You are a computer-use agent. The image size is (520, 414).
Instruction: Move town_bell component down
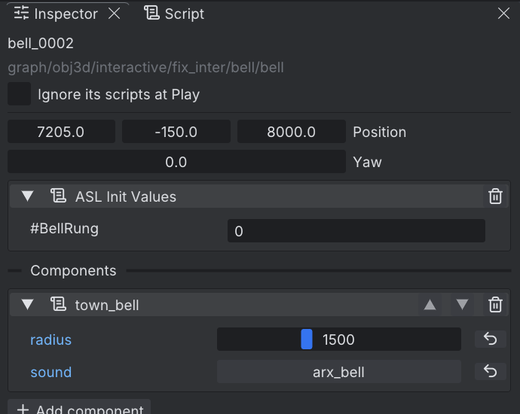462,304
